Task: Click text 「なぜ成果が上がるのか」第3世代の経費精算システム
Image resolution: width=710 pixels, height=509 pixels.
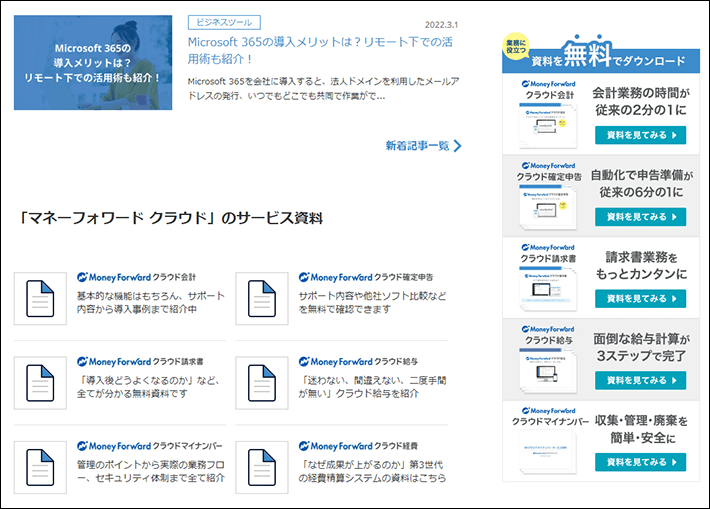Action: click(372, 471)
